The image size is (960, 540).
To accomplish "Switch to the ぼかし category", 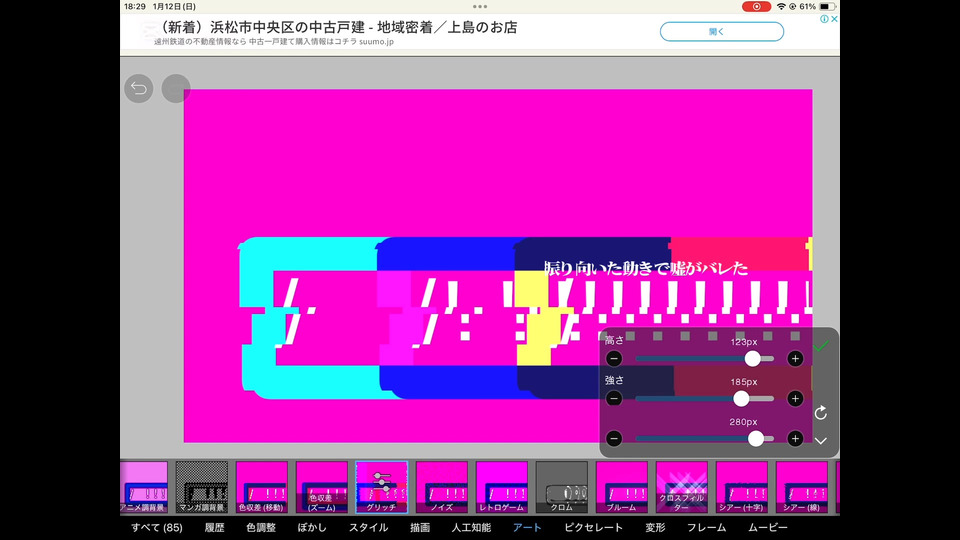I will click(312, 528).
